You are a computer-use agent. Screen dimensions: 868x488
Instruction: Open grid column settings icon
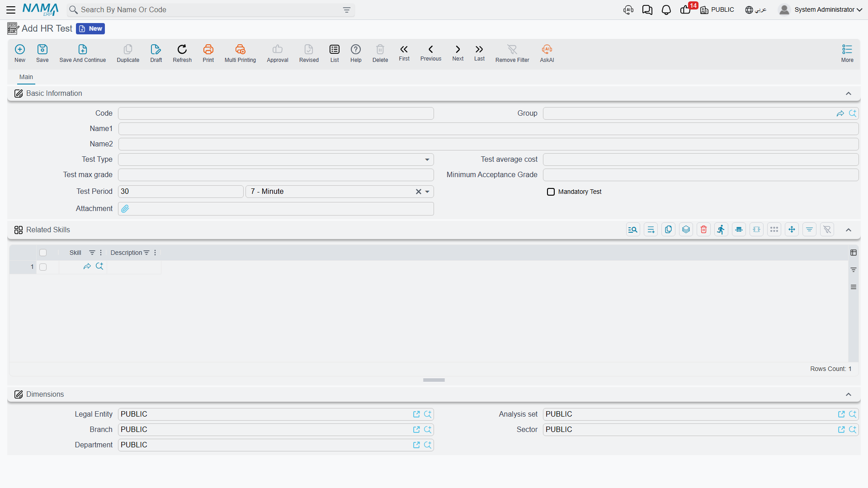tap(854, 253)
